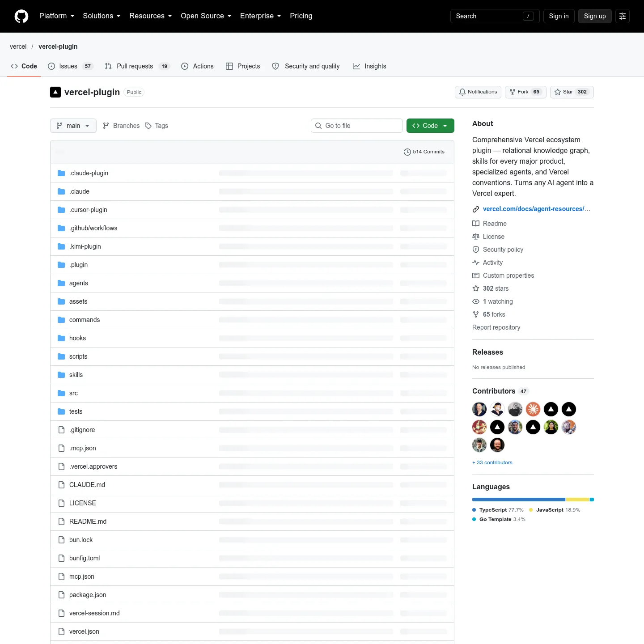
Task: Switch to the Issues tab
Action: tap(70, 66)
